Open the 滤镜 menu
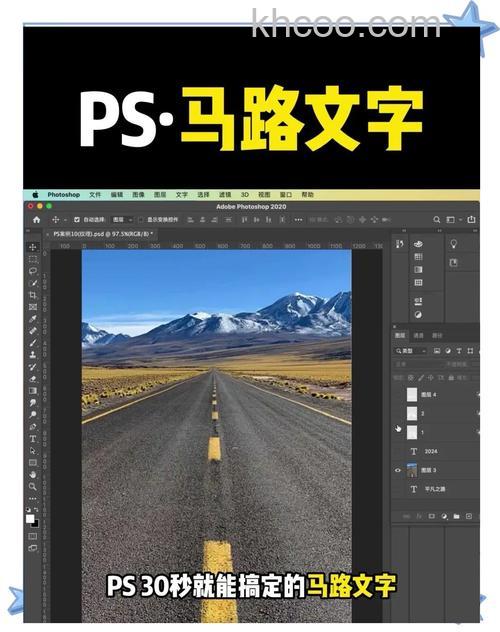This screenshot has width=500, height=632. click(225, 195)
